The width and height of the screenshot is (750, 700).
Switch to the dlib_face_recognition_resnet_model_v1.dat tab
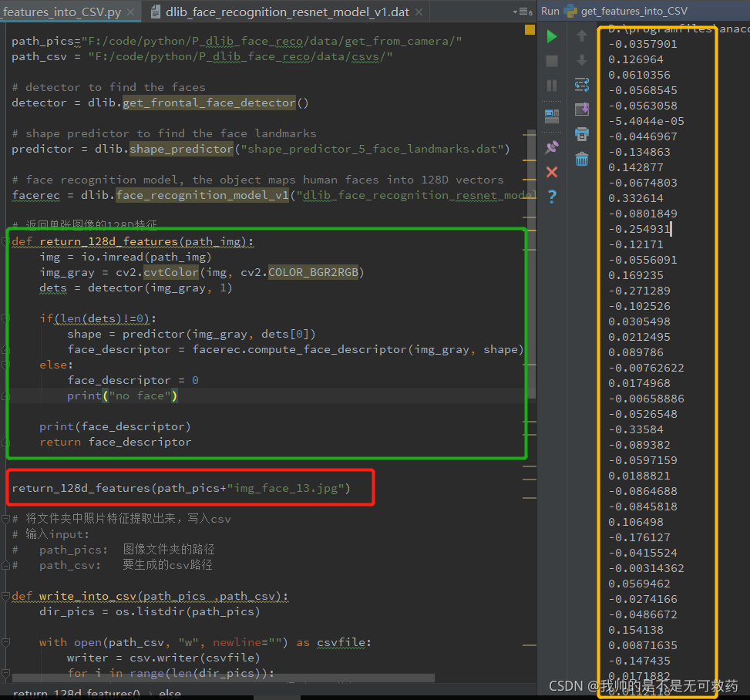point(287,12)
